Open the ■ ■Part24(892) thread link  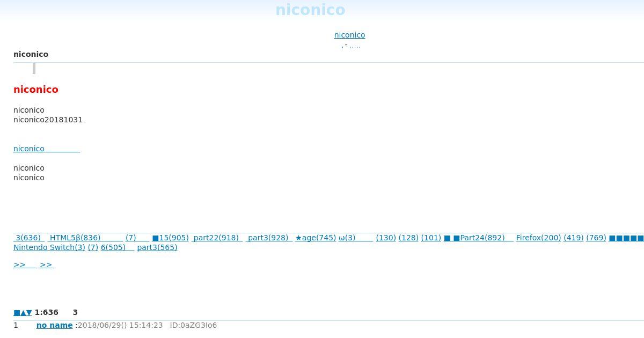[x=478, y=238]
